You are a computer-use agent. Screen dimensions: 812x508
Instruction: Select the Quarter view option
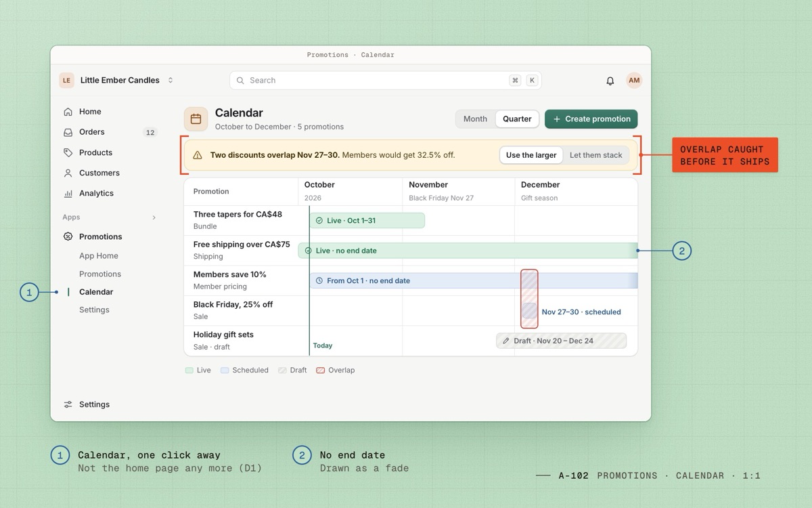(x=517, y=119)
